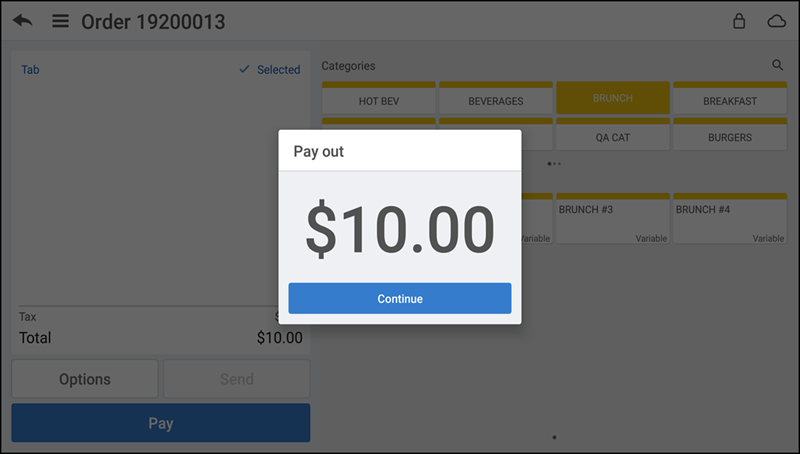Viewport: 800px width, 454px height.
Task: Click the cloud sync status icon
Action: 777,21
